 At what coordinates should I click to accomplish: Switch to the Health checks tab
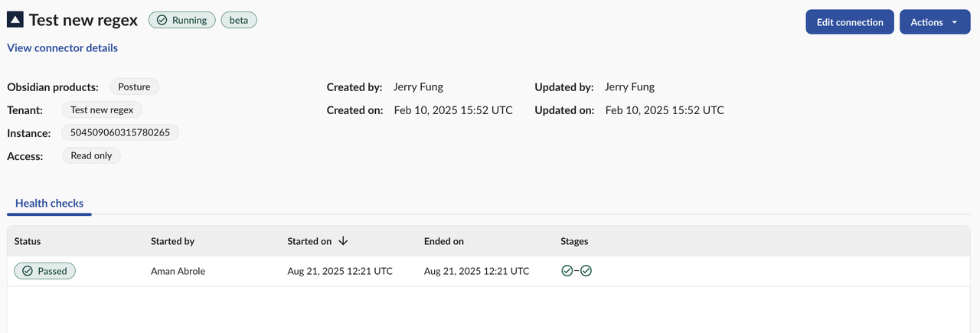pos(49,204)
